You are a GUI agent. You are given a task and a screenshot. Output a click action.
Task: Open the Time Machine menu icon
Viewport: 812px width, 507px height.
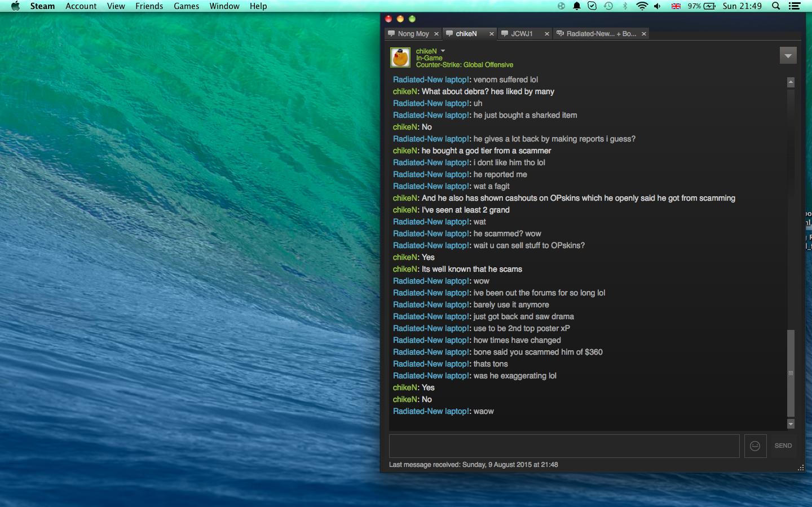coord(608,6)
